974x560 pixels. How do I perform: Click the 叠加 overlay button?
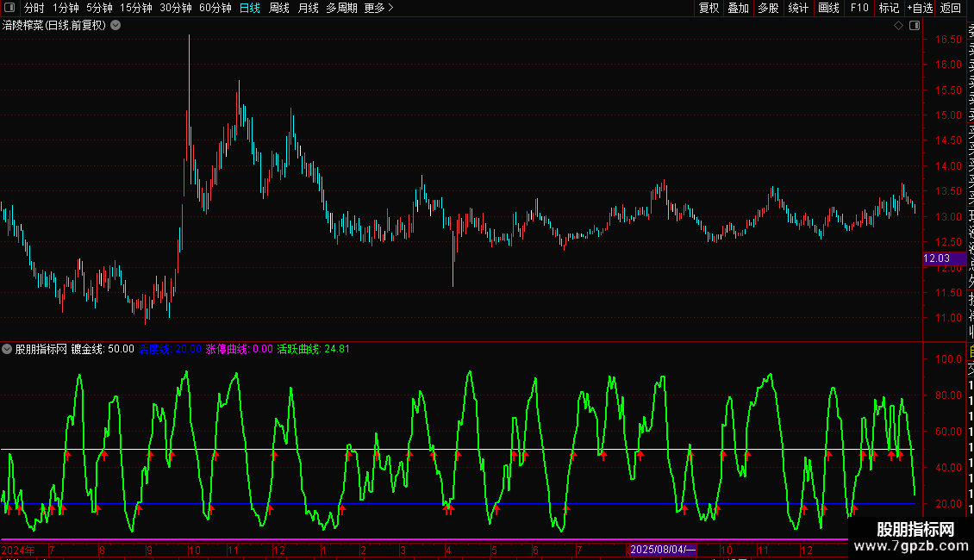[x=739, y=8]
